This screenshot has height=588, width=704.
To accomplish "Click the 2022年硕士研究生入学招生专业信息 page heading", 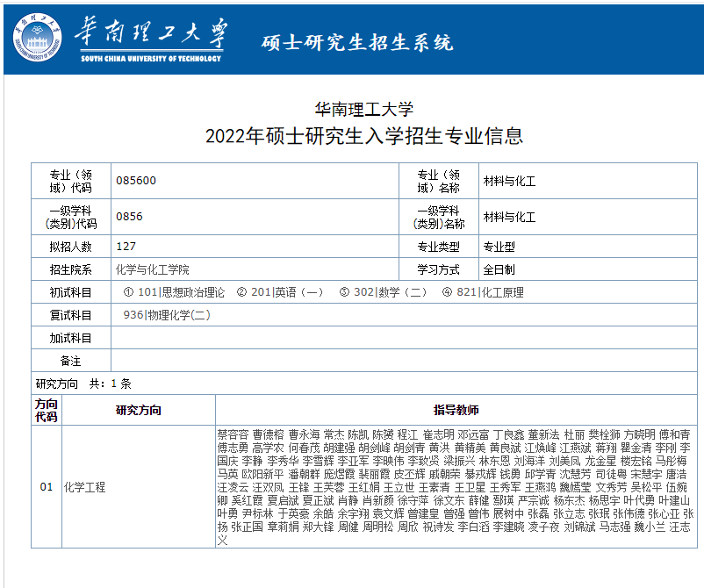I will [363, 136].
